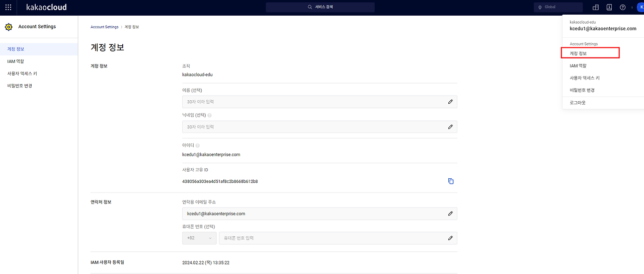The width and height of the screenshot is (644, 274).
Task: Edit the 연락용 이메일 주소 with pencil icon
Action: (450, 214)
